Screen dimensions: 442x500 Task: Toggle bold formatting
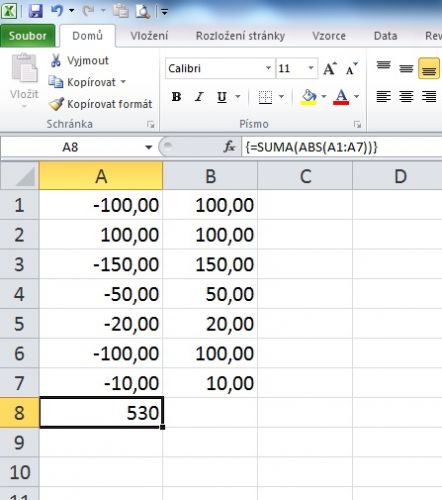tap(176, 97)
